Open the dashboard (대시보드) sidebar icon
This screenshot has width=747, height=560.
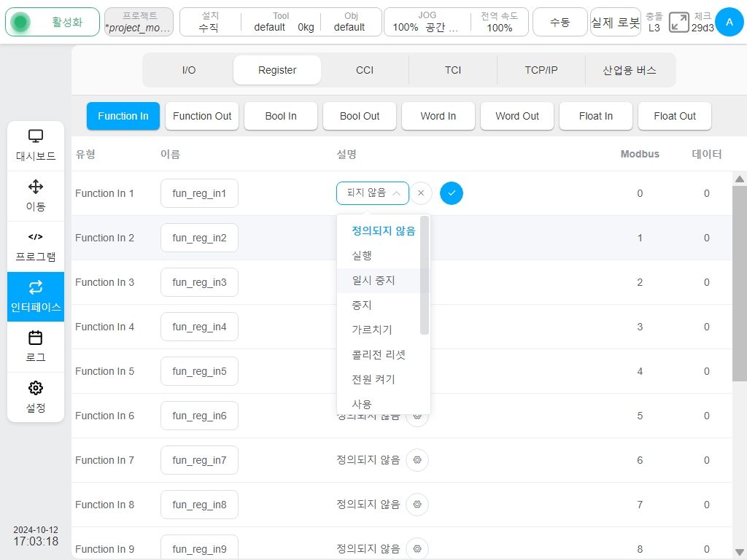pos(36,145)
